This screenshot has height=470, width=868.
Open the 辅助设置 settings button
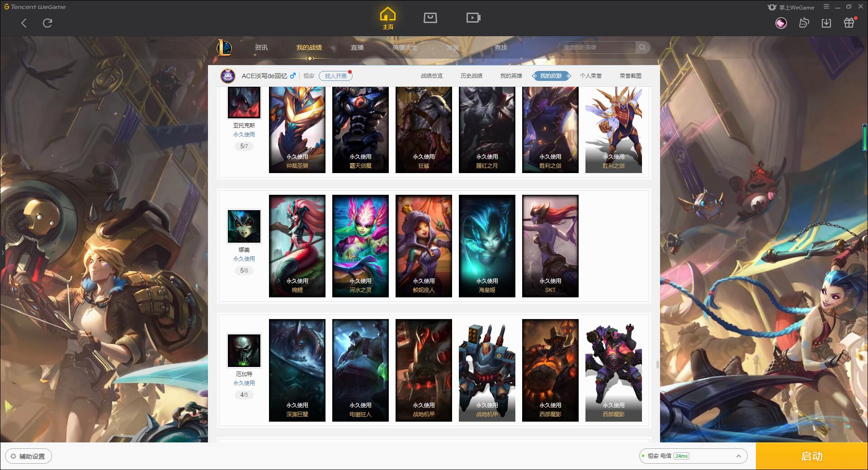pyautogui.click(x=28, y=456)
